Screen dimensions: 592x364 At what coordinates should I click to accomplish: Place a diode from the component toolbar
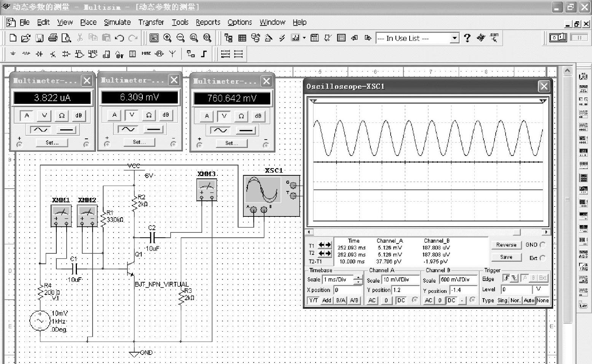click(x=39, y=54)
